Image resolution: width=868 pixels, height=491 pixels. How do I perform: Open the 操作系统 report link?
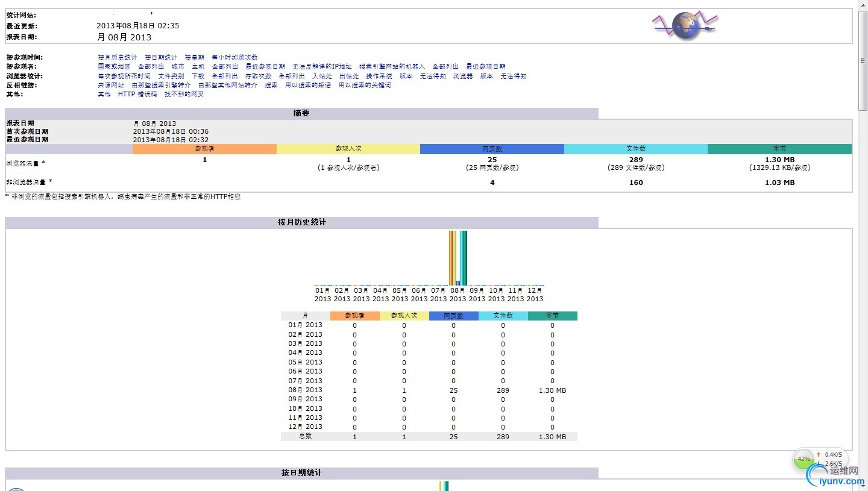coord(379,77)
